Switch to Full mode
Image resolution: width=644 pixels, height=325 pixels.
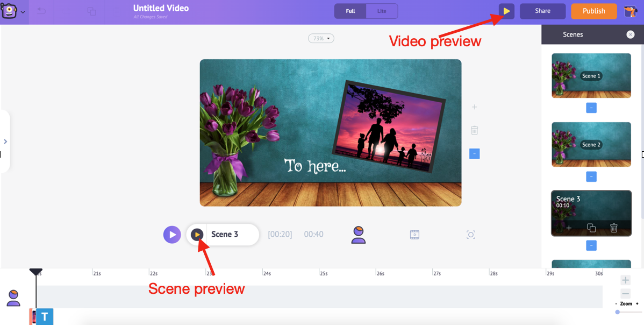click(350, 11)
